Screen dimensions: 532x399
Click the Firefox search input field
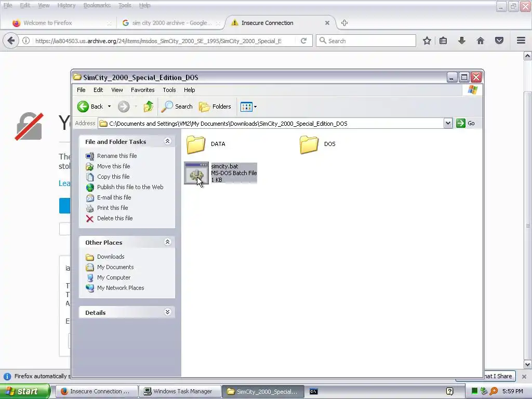[x=366, y=41]
